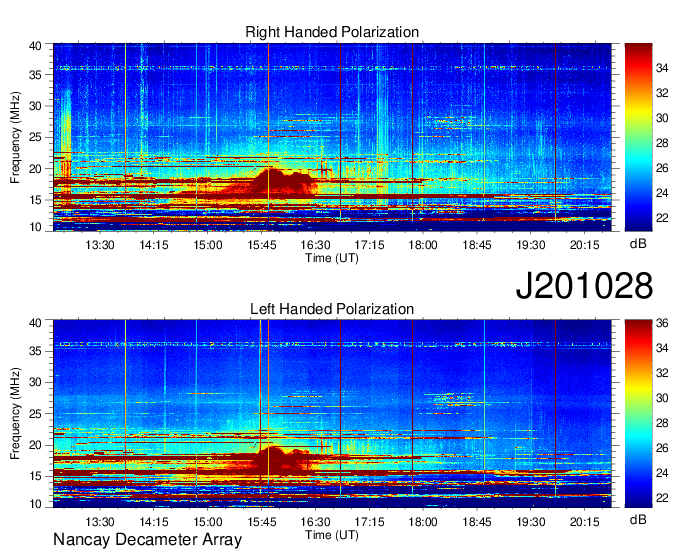Click 15:45 tick under Left Handed plot
The image size is (680, 552).
click(x=262, y=521)
